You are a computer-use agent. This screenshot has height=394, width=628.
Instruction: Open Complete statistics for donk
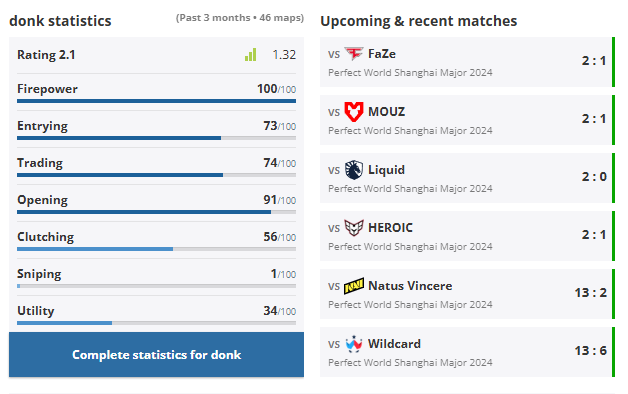point(156,354)
